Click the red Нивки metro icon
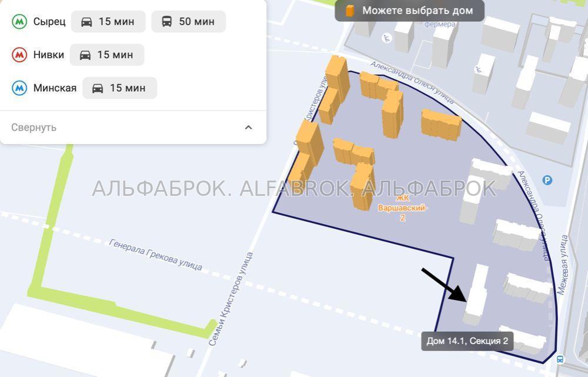Viewport: 588px width, 377px height. point(19,55)
